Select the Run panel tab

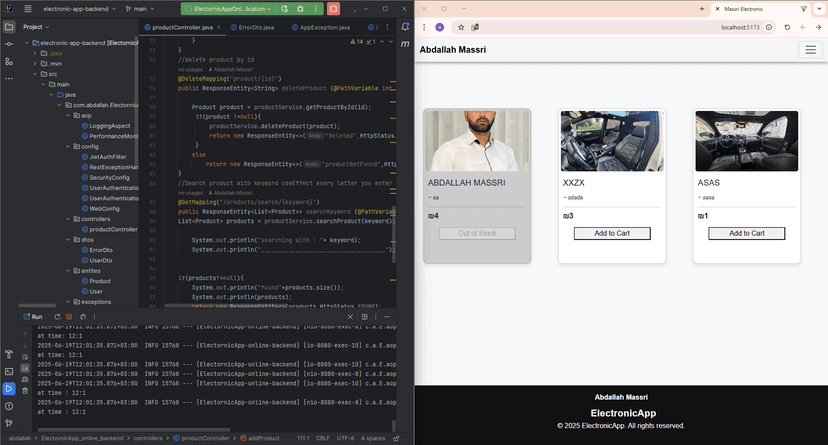(33, 317)
